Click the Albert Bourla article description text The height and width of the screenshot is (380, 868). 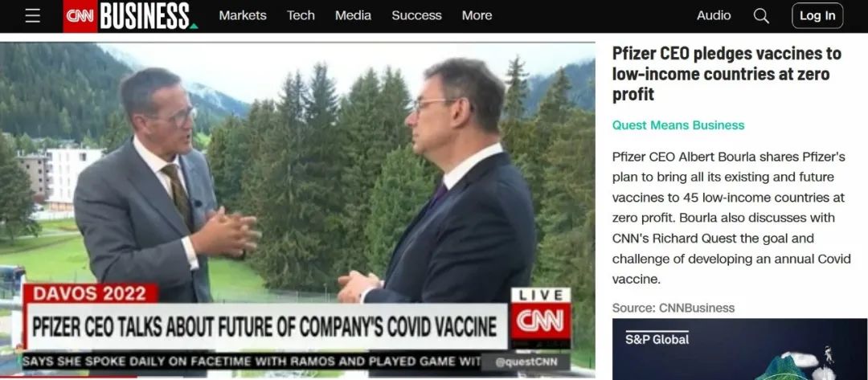click(x=731, y=218)
